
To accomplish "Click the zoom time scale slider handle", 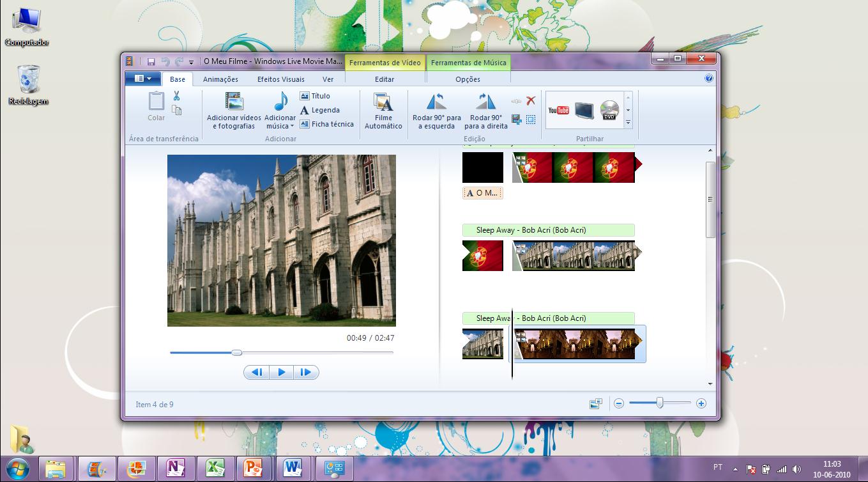I will pos(660,403).
